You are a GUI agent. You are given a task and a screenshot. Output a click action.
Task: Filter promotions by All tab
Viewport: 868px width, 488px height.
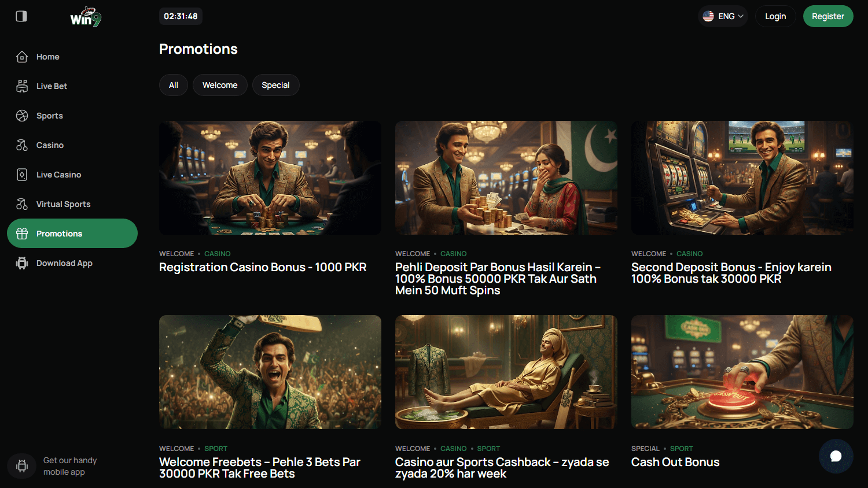coord(174,85)
